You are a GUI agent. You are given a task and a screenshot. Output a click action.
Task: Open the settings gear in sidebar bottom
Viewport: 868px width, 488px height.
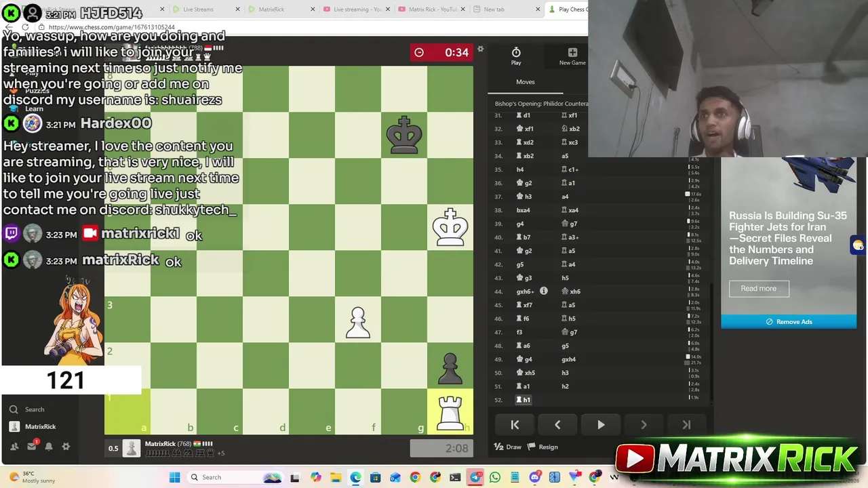point(66,447)
